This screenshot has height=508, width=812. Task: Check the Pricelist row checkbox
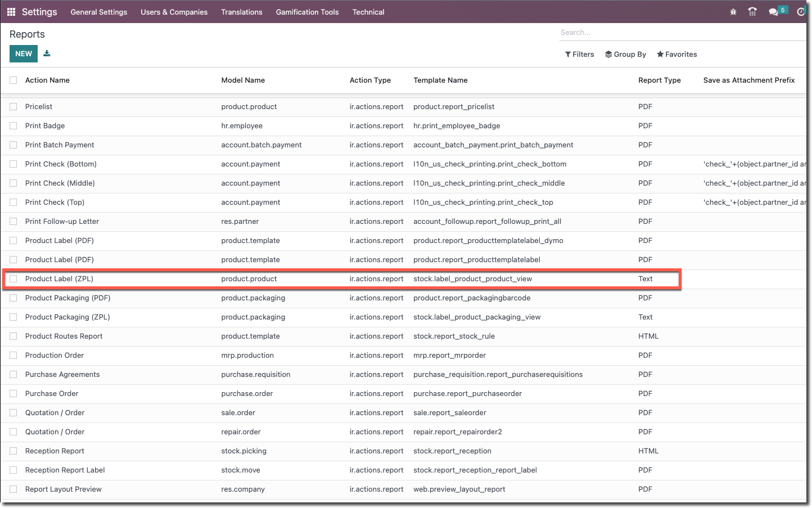click(13, 107)
